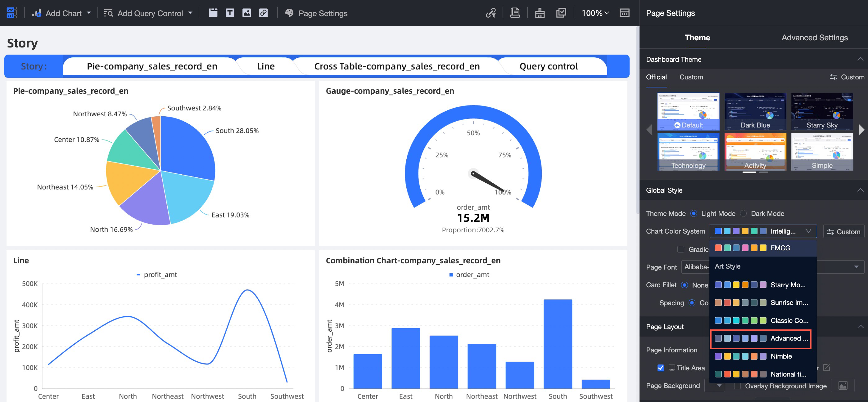Viewport: 868px width, 402px height.
Task: Select the Dark Blue theme thumbnail
Action: (755, 112)
